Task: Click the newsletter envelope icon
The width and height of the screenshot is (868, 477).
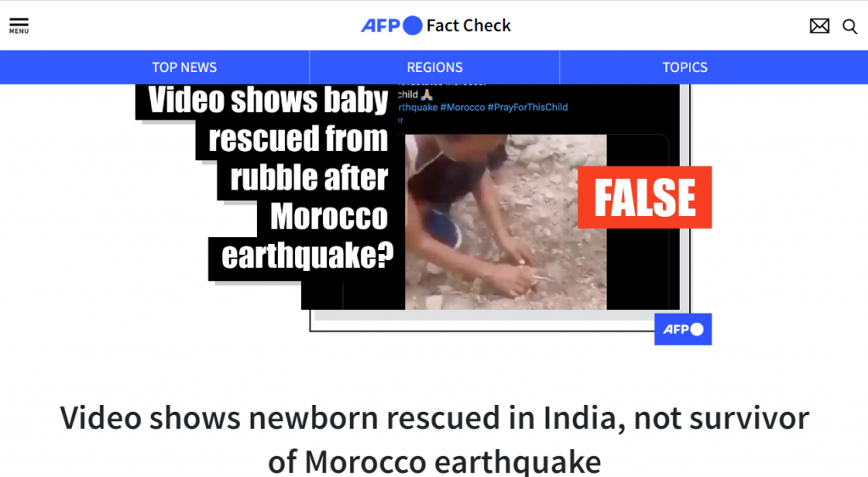Action: click(820, 26)
